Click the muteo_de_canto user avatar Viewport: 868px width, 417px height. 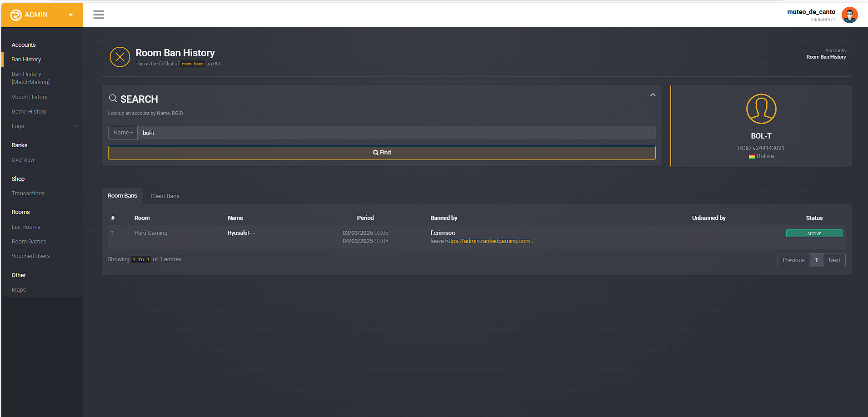(849, 15)
